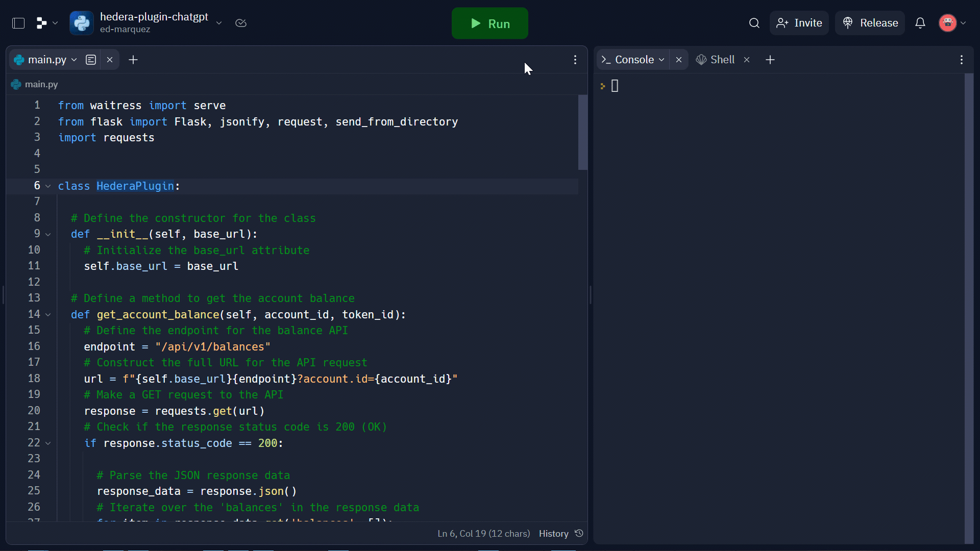This screenshot has height=551, width=980.
Task: Select the Console tab
Action: click(x=634, y=60)
